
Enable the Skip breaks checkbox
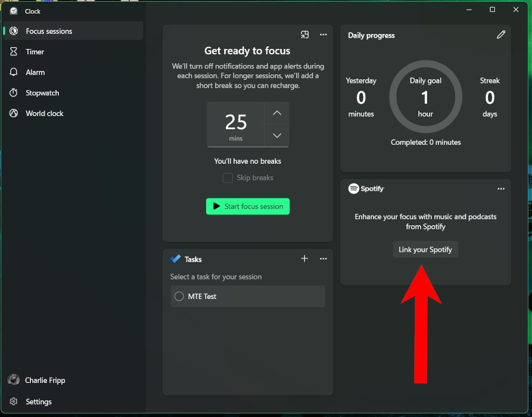228,178
